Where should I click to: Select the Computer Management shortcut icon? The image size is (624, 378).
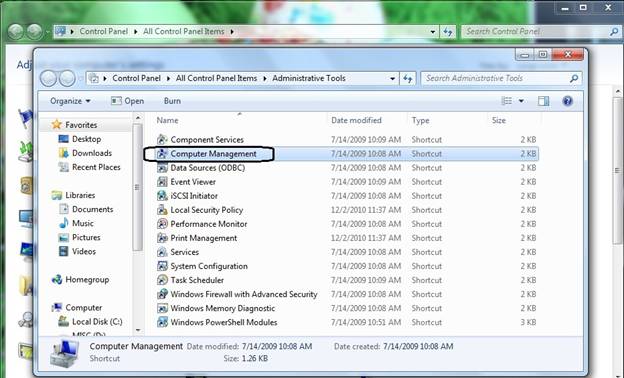coord(162,154)
